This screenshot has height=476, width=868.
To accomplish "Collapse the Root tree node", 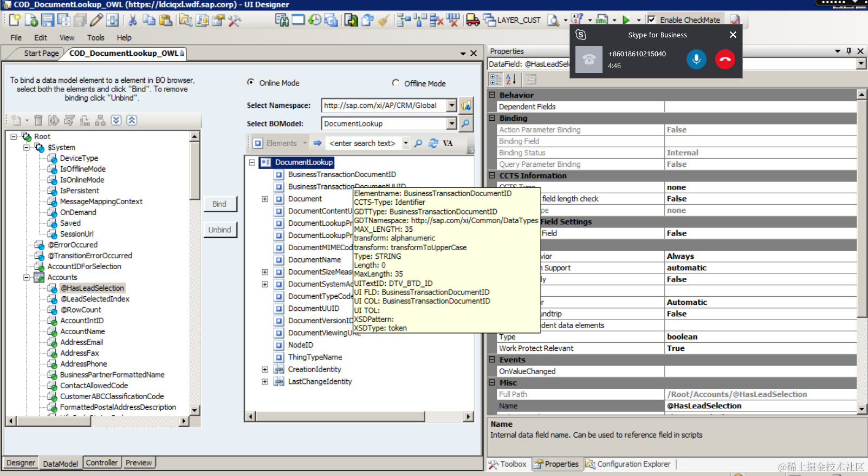I will (x=14, y=136).
